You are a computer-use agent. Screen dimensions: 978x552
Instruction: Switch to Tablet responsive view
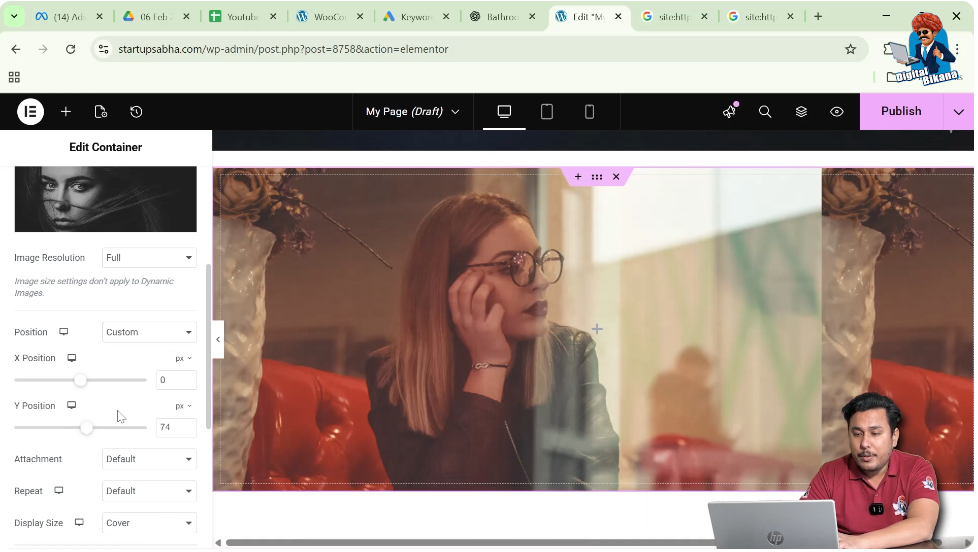547,112
